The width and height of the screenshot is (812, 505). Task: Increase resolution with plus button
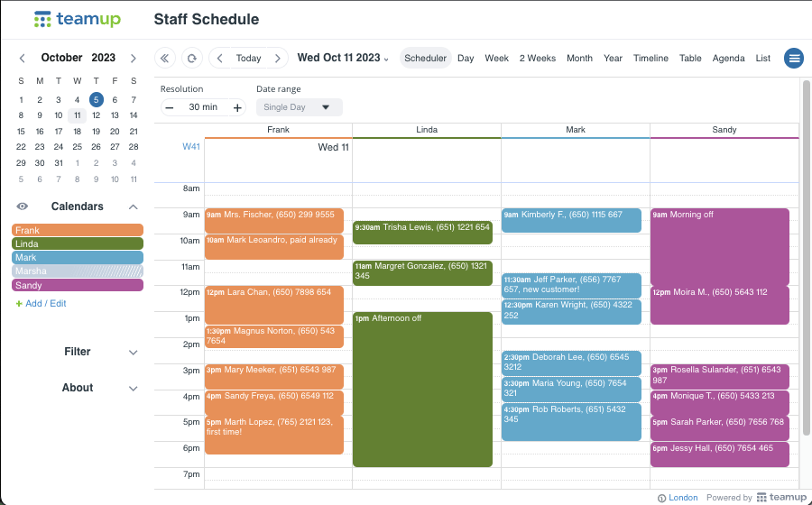[237, 107]
